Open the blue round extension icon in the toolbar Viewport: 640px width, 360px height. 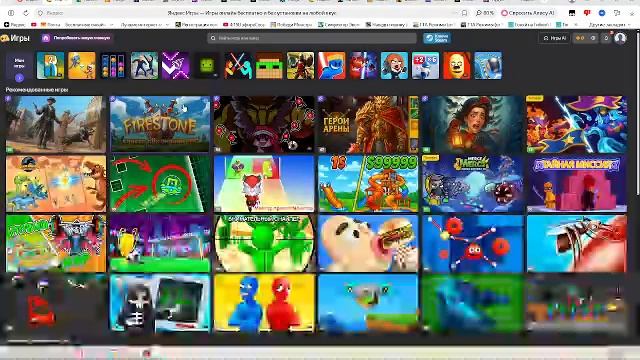pos(602,13)
